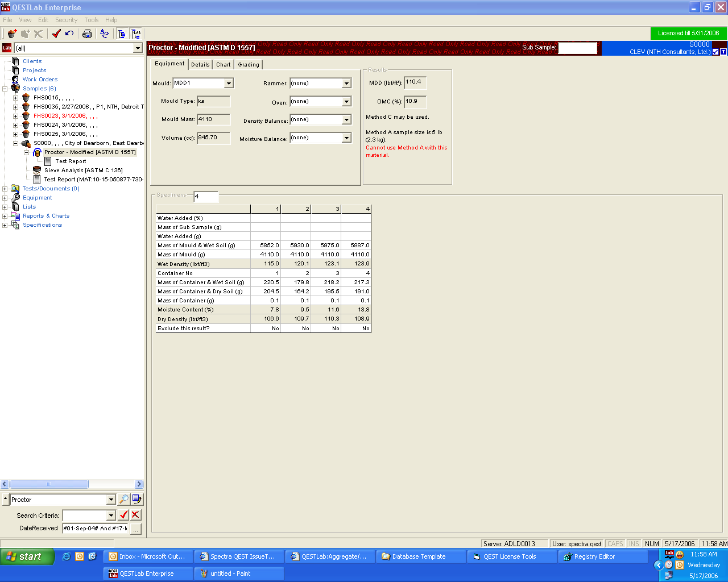Open the Mould dropdown showing MDD1
The image size is (728, 582).
click(229, 84)
